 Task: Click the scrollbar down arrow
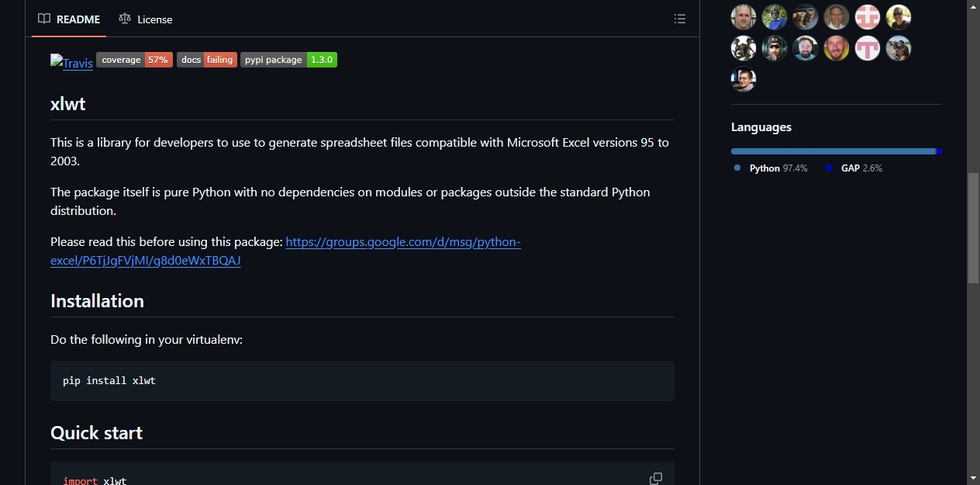pos(973,478)
